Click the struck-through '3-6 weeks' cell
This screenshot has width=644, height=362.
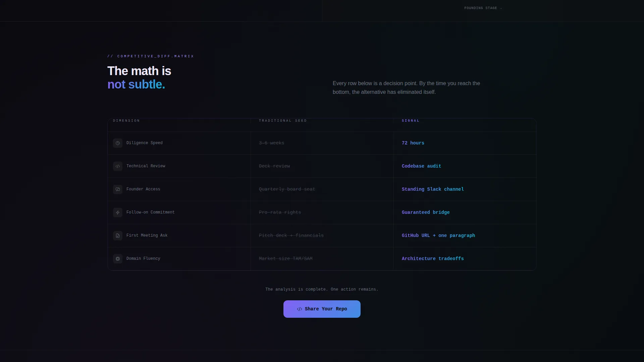coord(271,143)
